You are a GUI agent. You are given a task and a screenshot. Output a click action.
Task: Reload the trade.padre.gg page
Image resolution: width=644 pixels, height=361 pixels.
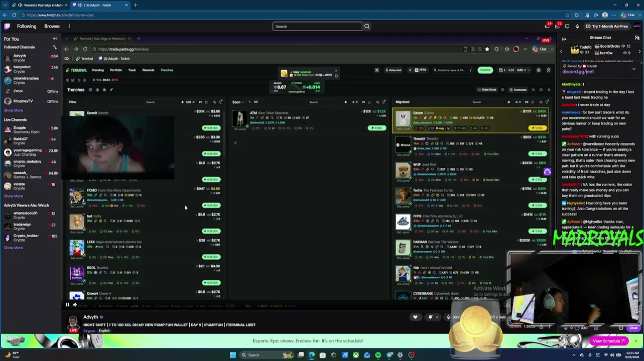[85, 49]
